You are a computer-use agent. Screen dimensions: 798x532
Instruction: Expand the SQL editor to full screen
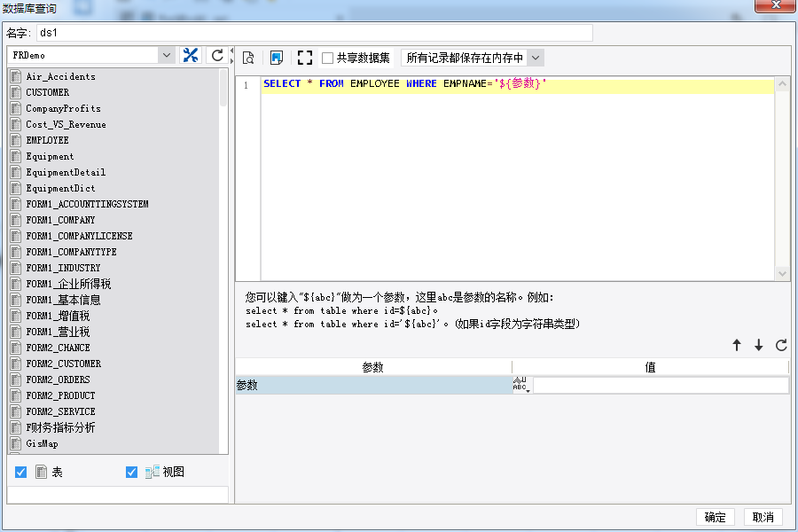(305, 58)
